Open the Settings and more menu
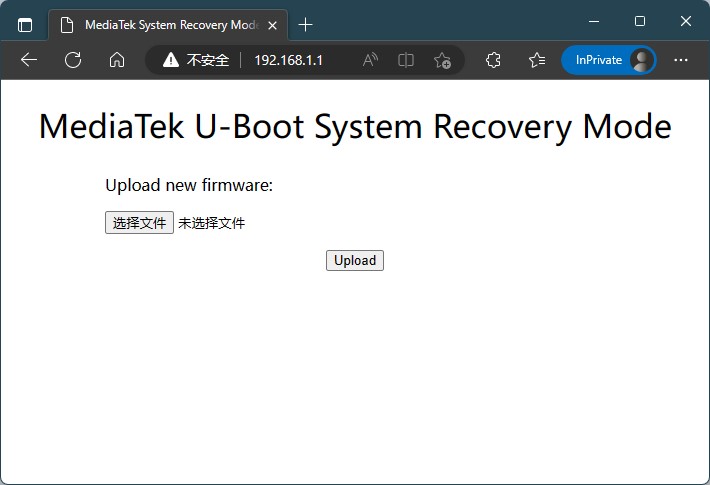Image resolution: width=710 pixels, height=485 pixels. coord(681,60)
